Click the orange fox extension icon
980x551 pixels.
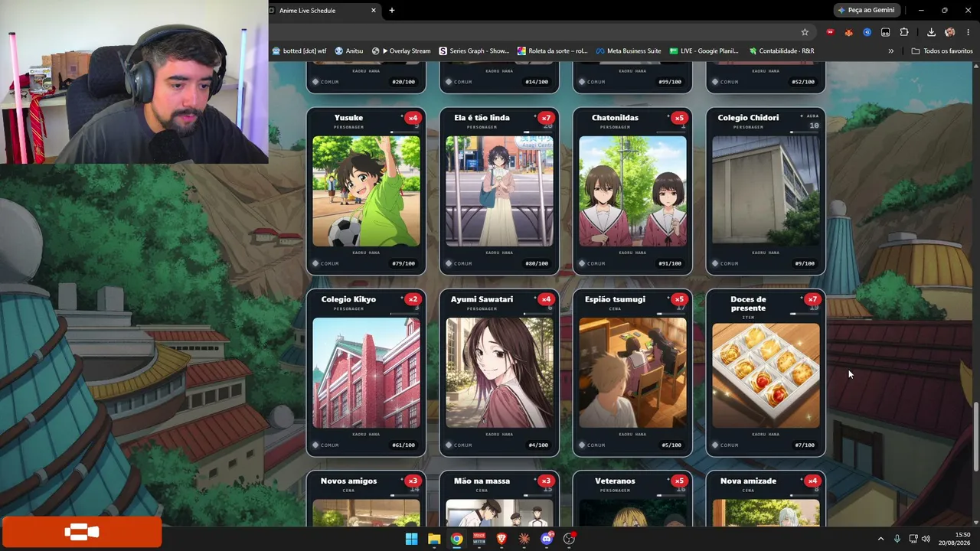pyautogui.click(x=848, y=32)
